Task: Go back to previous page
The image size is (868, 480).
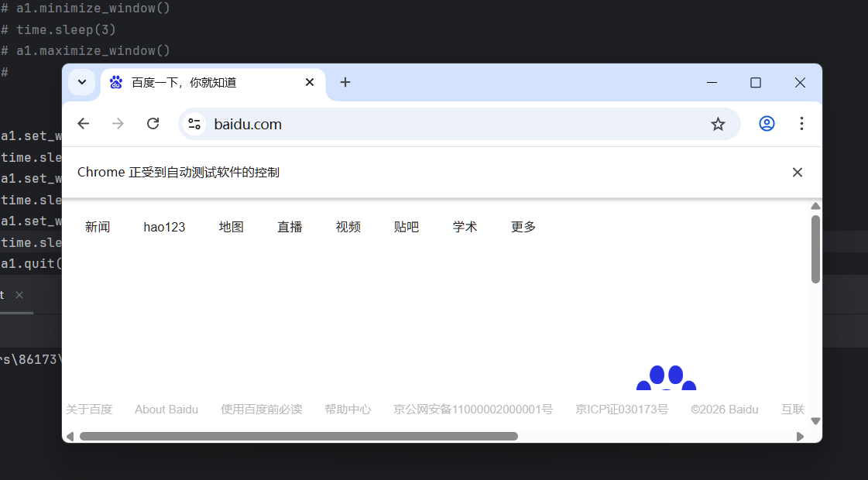Action: pos(84,123)
